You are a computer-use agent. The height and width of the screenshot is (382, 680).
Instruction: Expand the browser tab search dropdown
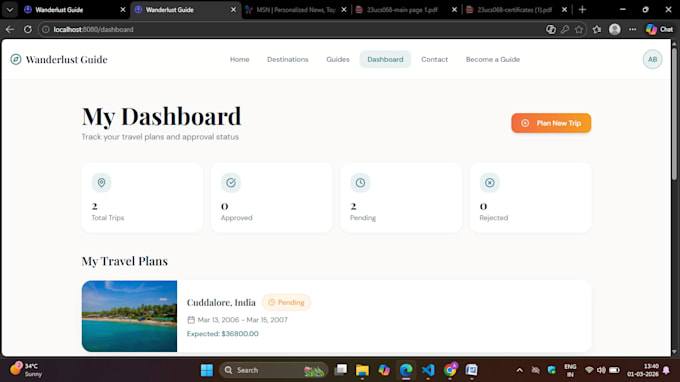(10, 10)
